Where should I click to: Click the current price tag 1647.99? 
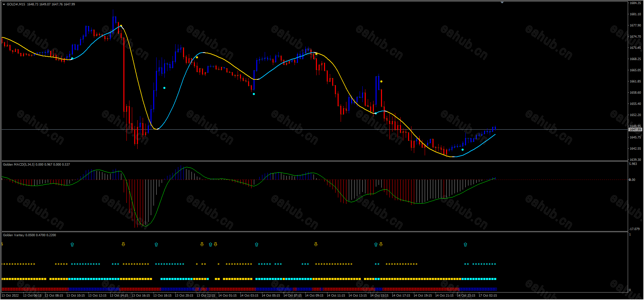pos(636,130)
